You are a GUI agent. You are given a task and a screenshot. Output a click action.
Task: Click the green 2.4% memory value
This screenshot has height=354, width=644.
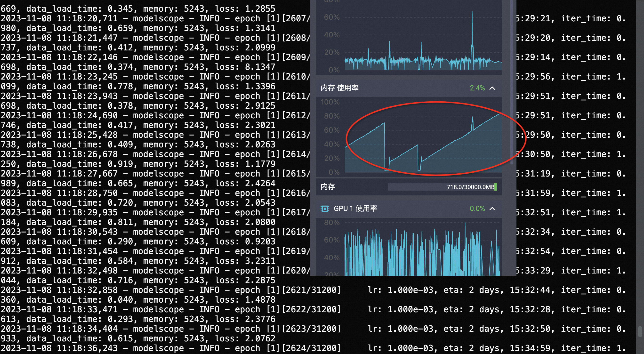[477, 88]
